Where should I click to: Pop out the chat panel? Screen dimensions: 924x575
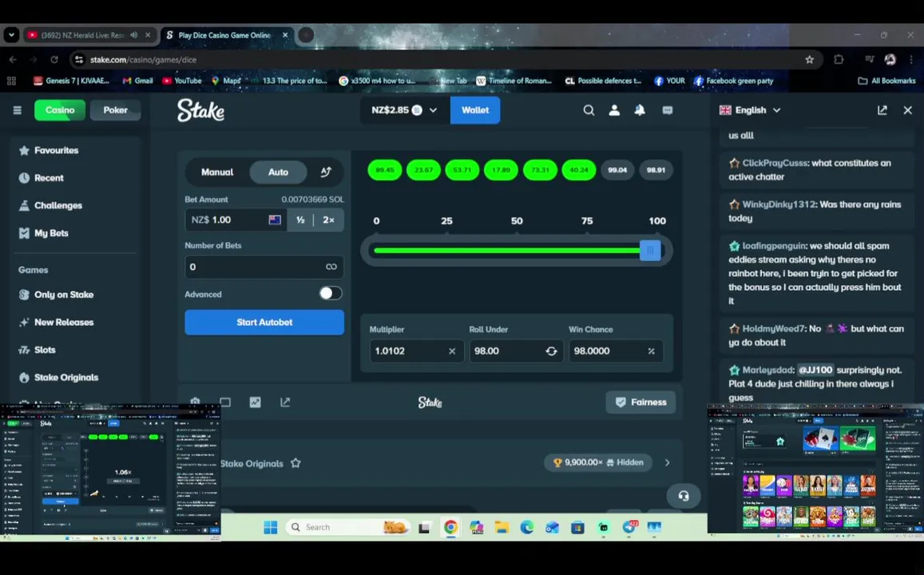[882, 110]
